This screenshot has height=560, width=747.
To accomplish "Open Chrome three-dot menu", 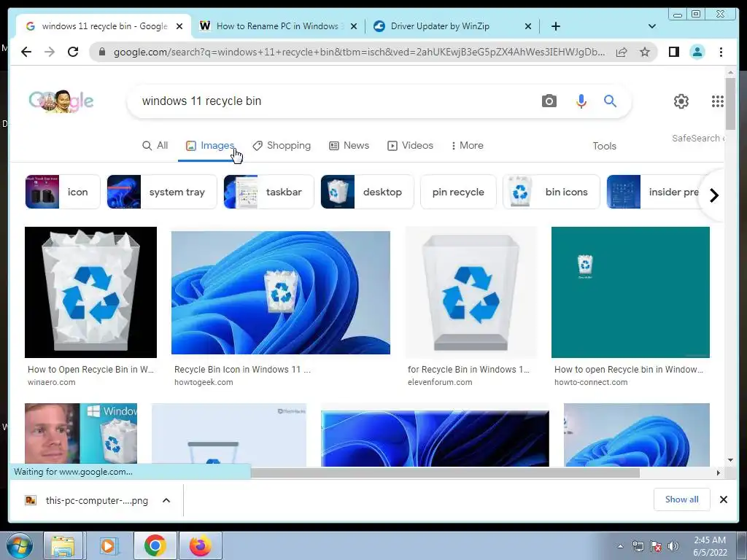I will coord(721,52).
